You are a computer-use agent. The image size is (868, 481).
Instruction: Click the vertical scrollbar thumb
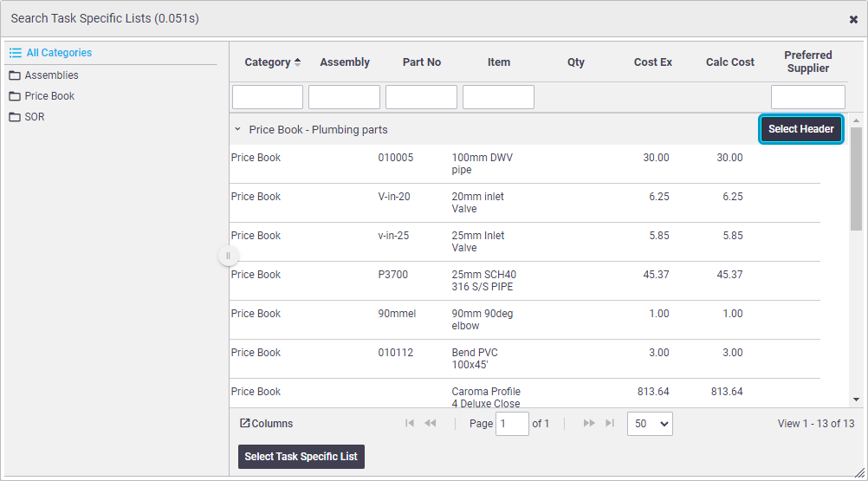click(857, 179)
